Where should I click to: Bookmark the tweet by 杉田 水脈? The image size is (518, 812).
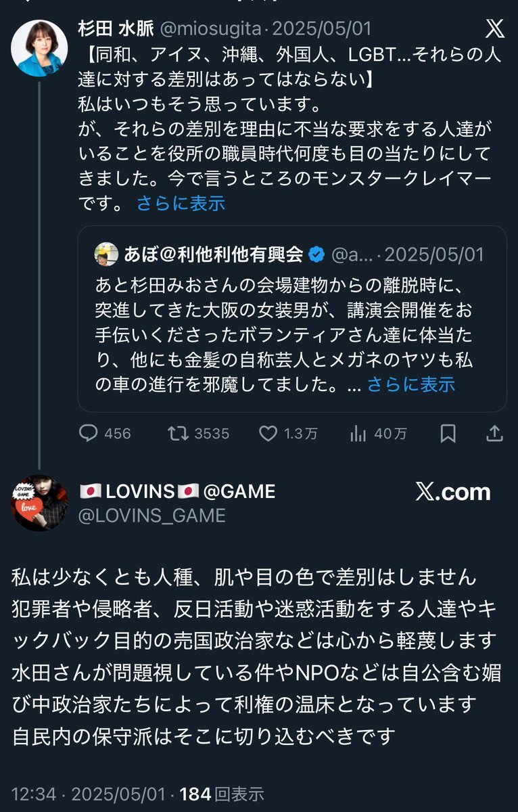tap(448, 434)
